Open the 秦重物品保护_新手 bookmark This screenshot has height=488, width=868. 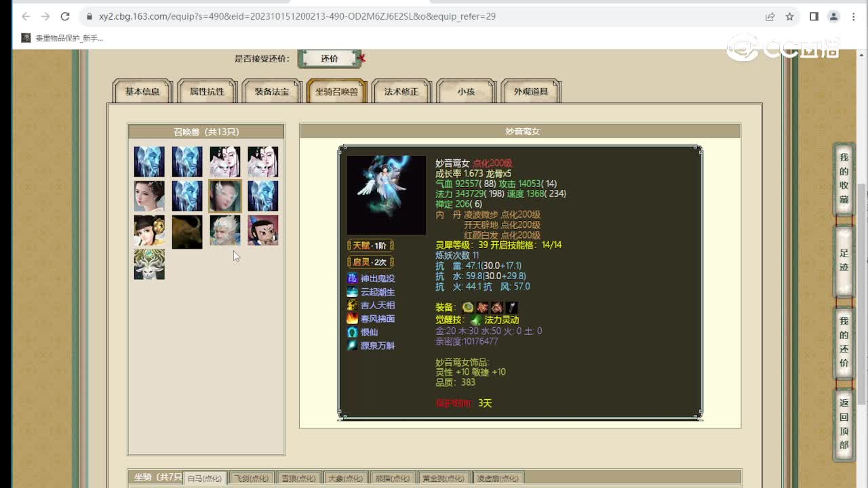[x=62, y=38]
